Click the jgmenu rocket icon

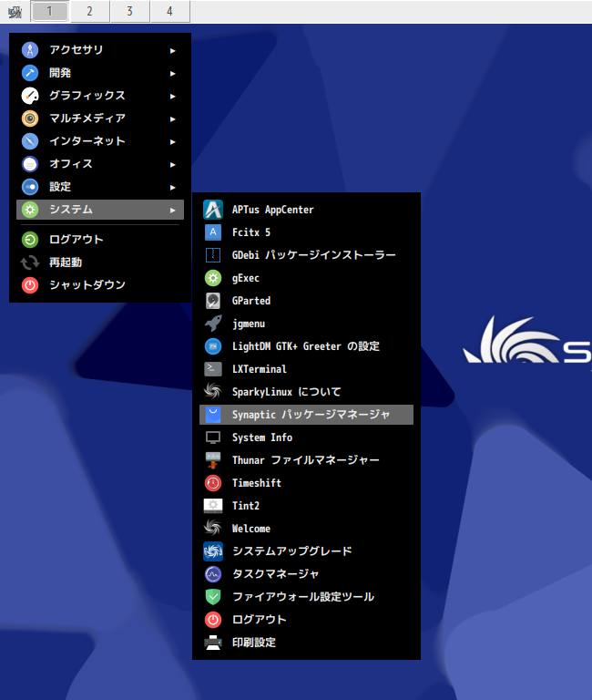[x=213, y=324]
